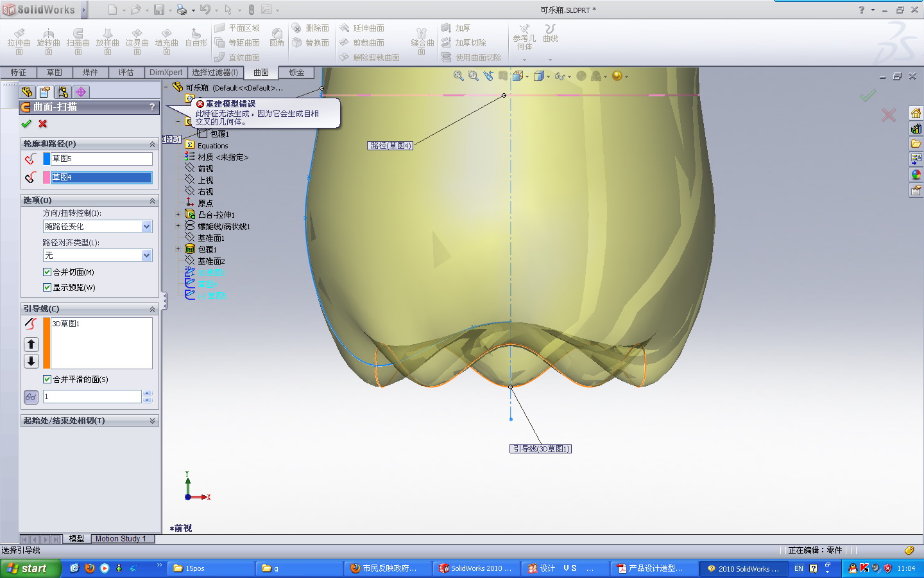This screenshot has width=924, height=578.
Task: Cancel the surface sweep with red X
Action: click(43, 123)
